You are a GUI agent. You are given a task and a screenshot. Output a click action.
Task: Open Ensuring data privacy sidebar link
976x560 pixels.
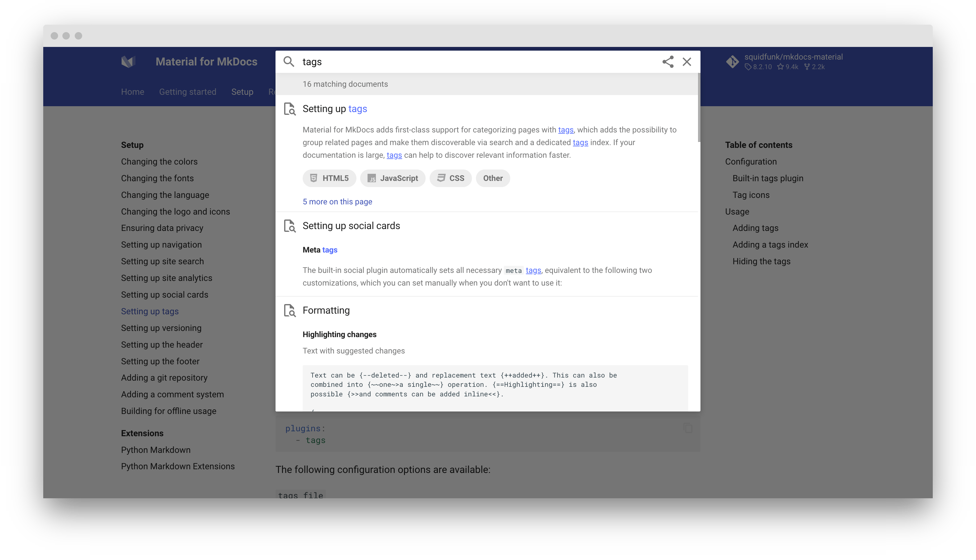click(x=162, y=228)
